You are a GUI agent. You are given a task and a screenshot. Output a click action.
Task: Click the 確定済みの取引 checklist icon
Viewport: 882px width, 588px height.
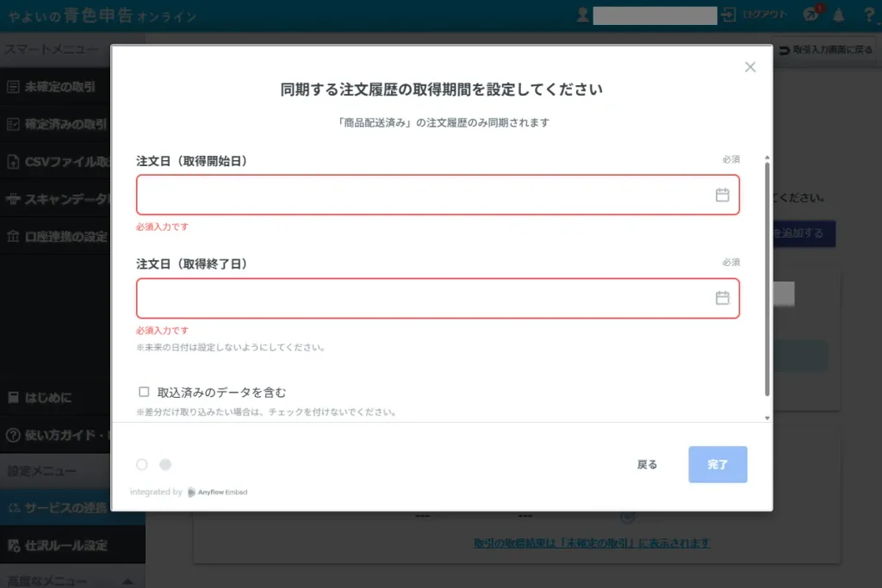tap(13, 124)
